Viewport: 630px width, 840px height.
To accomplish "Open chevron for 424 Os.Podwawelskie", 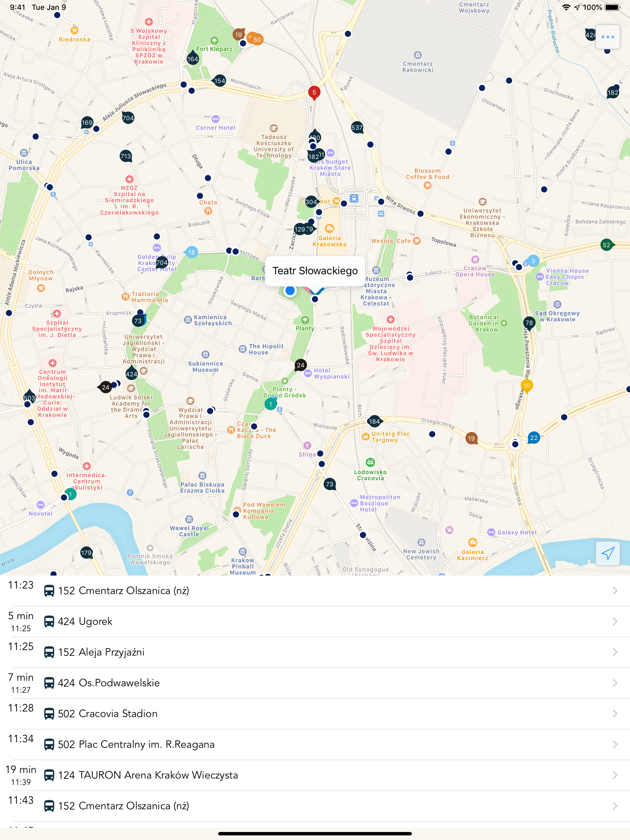I will (615, 683).
